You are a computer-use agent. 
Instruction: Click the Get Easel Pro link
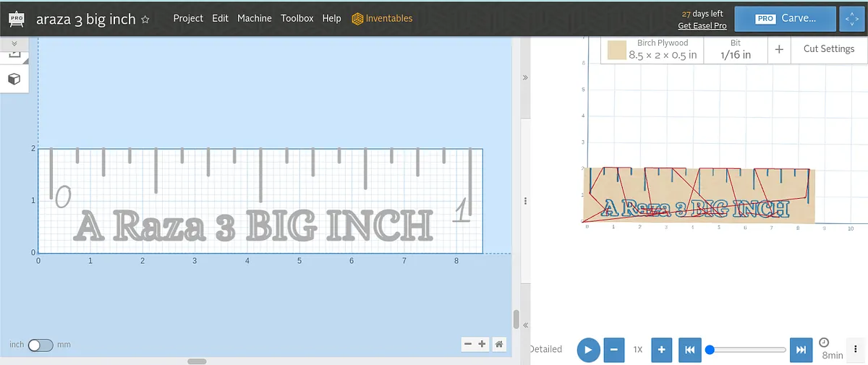click(702, 26)
